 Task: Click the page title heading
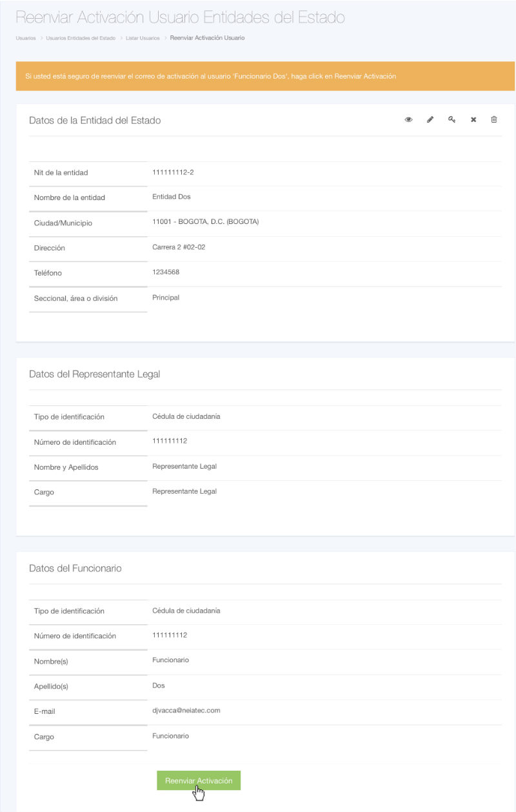tap(180, 17)
